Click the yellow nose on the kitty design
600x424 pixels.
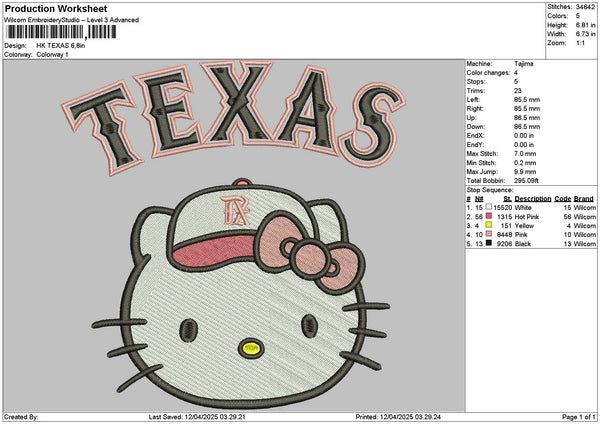click(252, 348)
